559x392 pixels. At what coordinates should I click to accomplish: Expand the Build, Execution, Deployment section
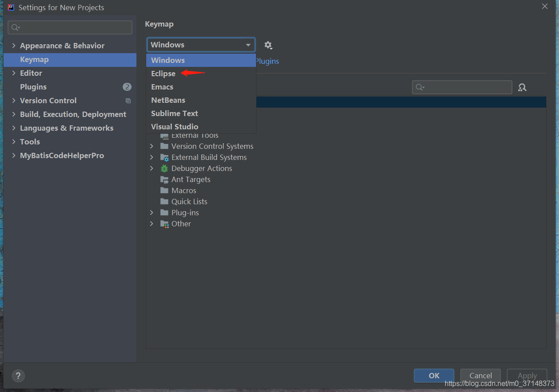point(14,114)
